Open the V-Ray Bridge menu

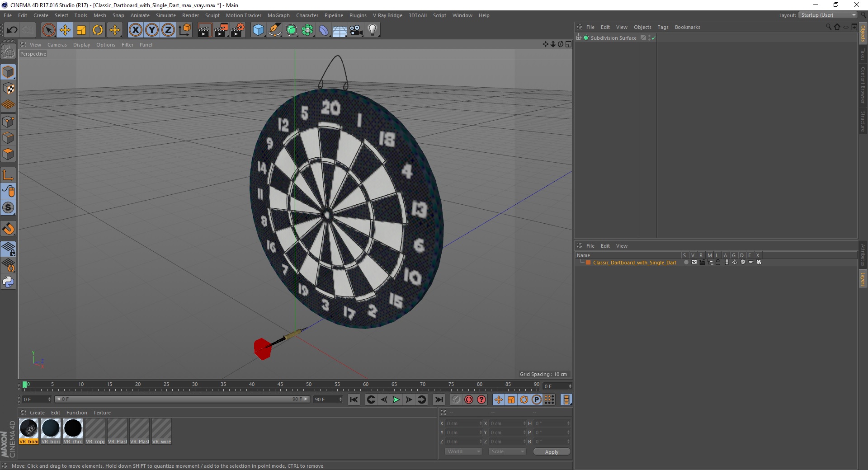[x=387, y=15]
